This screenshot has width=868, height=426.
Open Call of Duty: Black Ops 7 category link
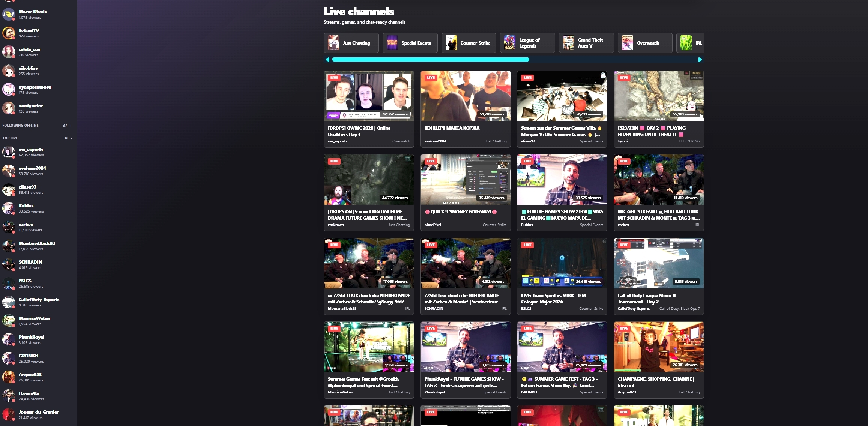[x=679, y=309]
